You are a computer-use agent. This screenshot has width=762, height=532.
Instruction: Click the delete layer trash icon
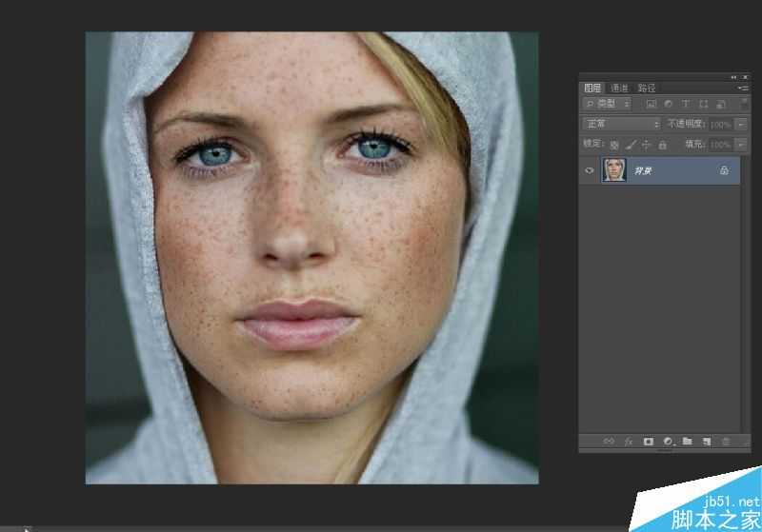tap(726, 442)
